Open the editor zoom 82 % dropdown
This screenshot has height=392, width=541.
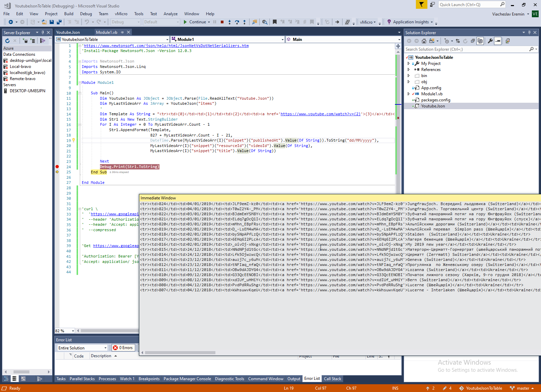(65, 331)
